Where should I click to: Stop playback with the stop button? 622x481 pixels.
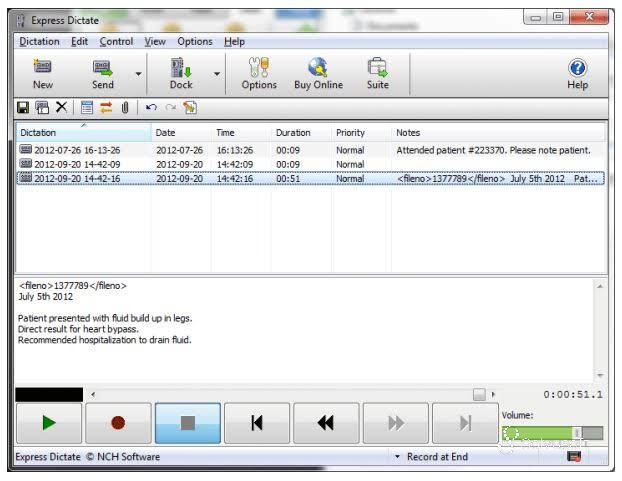188,423
